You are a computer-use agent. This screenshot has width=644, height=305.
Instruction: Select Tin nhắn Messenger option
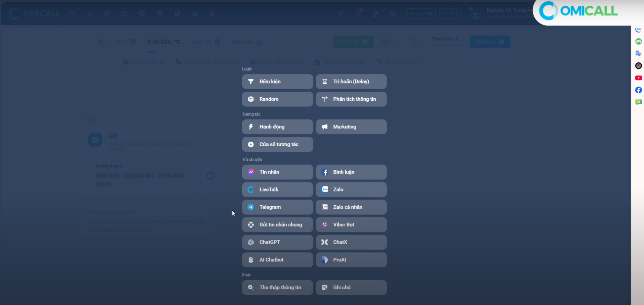click(x=277, y=172)
